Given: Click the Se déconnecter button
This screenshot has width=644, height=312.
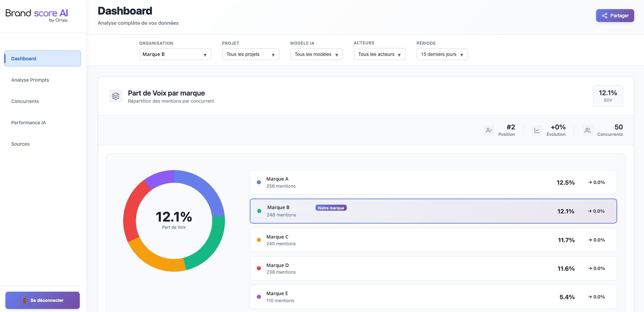Looking at the screenshot, I should pyautogui.click(x=42, y=300).
